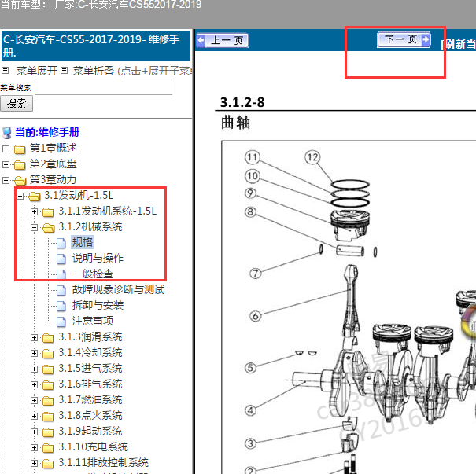Click folder icon of 3.1.7燃油系统
This screenshot has width=476, height=474.
pyautogui.click(x=48, y=401)
